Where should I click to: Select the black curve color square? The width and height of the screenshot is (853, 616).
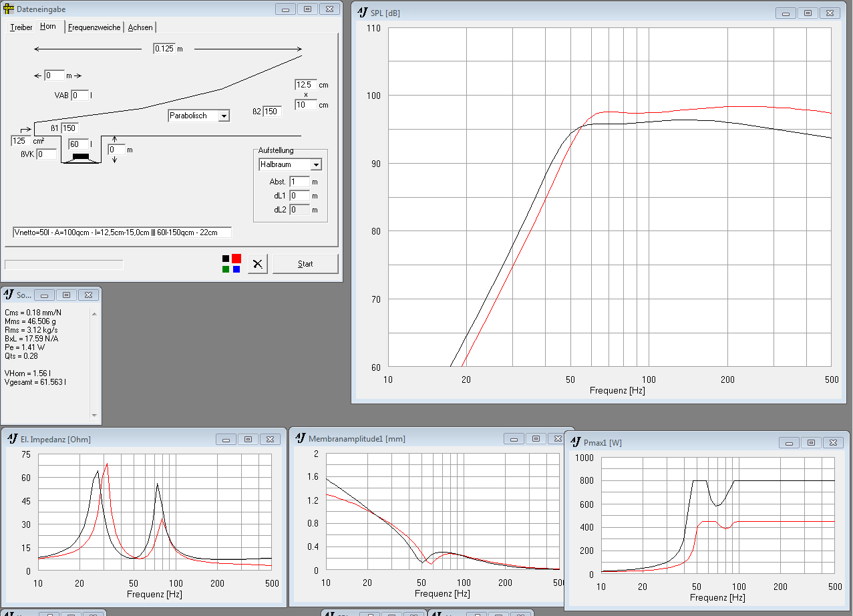click(x=226, y=259)
